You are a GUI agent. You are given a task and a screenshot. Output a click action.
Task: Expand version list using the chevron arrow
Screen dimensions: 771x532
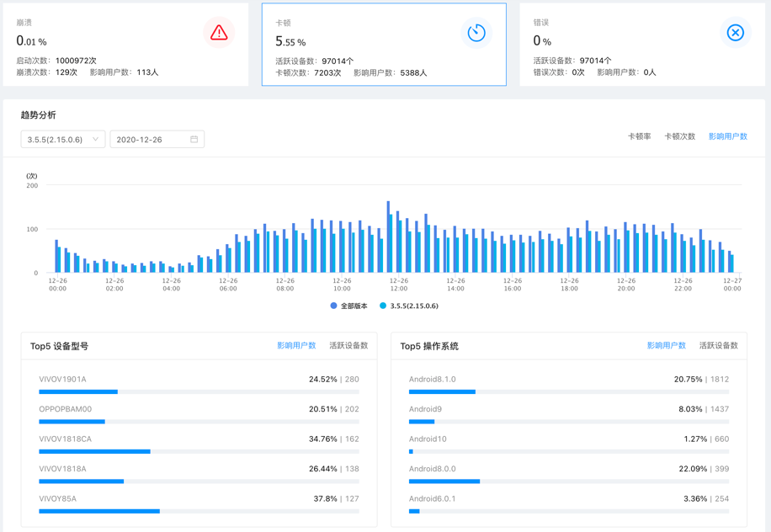[x=95, y=140]
